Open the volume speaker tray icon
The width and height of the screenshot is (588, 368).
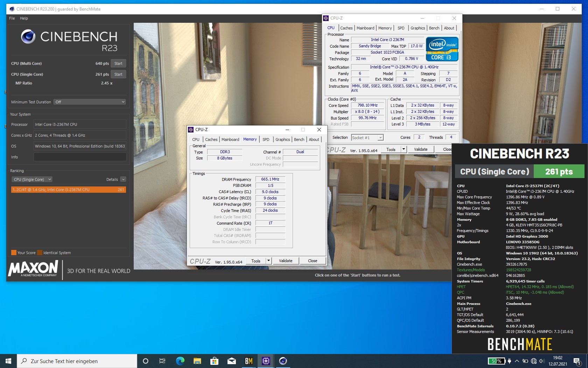coord(542,361)
